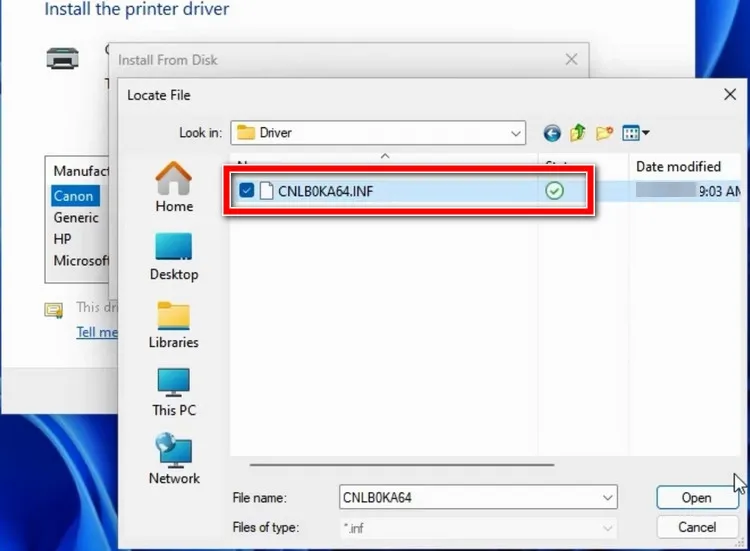Click the Open button
The width and height of the screenshot is (750, 551).
tap(696, 497)
